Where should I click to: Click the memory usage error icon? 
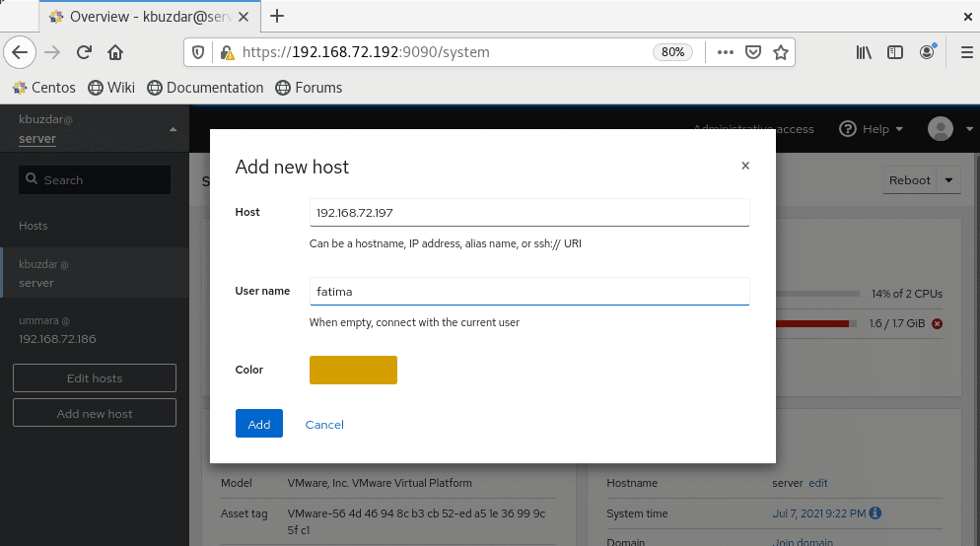click(x=937, y=323)
